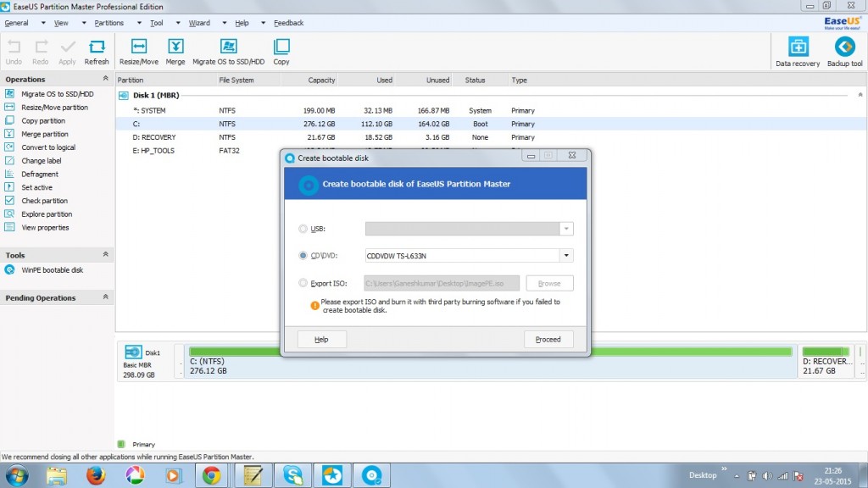Collapse the Operations panel
868x488 pixels.
click(x=105, y=79)
